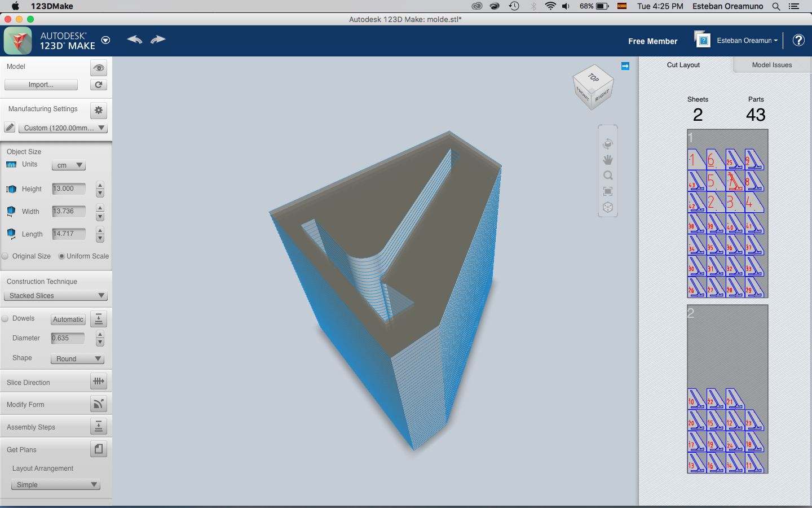812x508 pixels.
Task: Click the Height dimension icon
Action: tap(11, 189)
